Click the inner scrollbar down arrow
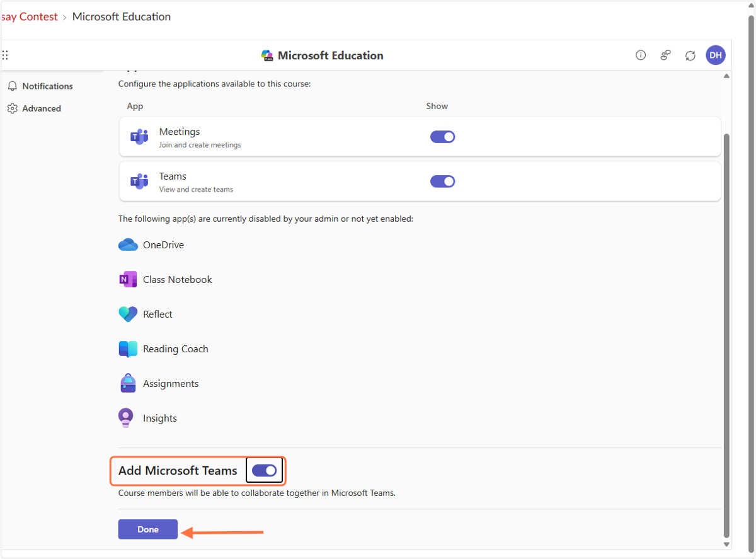756x559 pixels. click(x=726, y=544)
